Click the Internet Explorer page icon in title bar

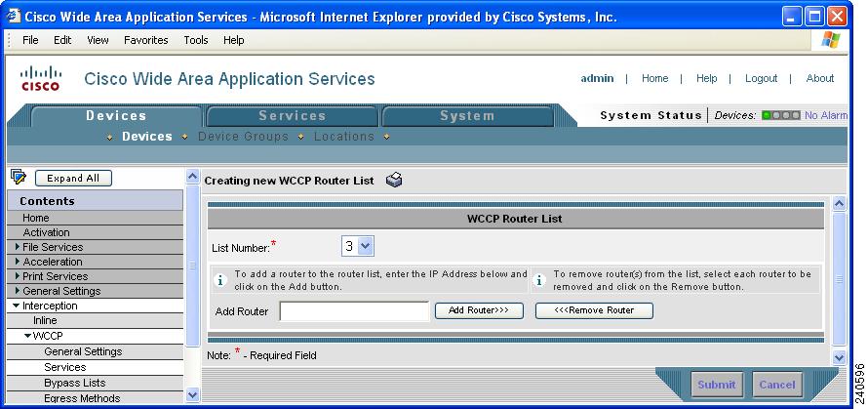pos(13,16)
